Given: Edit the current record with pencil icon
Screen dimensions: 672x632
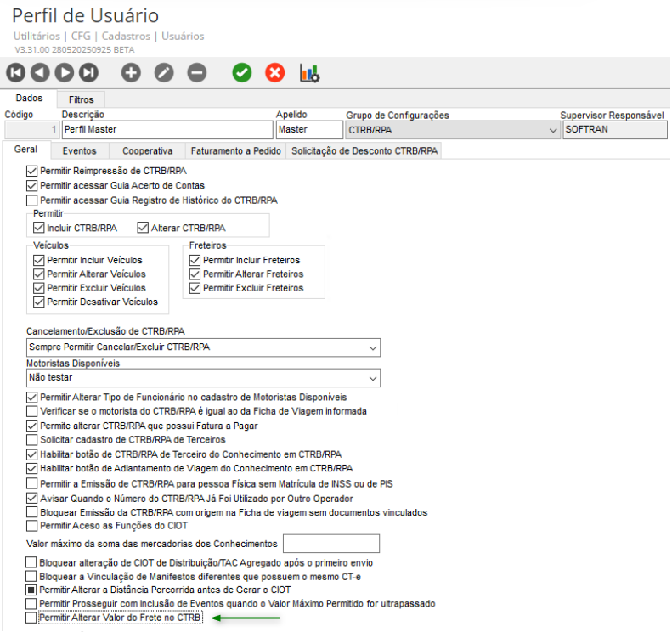Looking at the screenshot, I should [x=164, y=72].
